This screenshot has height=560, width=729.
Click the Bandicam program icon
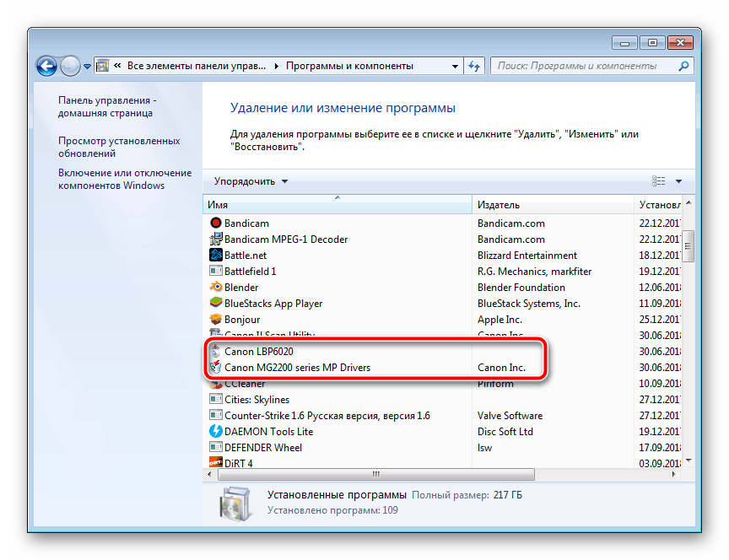pyautogui.click(x=216, y=223)
